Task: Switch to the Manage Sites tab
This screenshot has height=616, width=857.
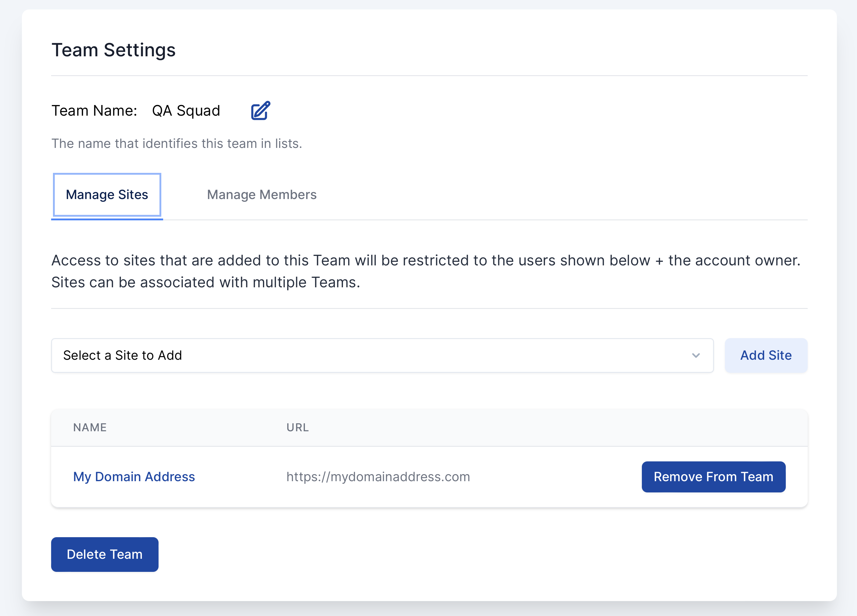Action: tap(107, 194)
